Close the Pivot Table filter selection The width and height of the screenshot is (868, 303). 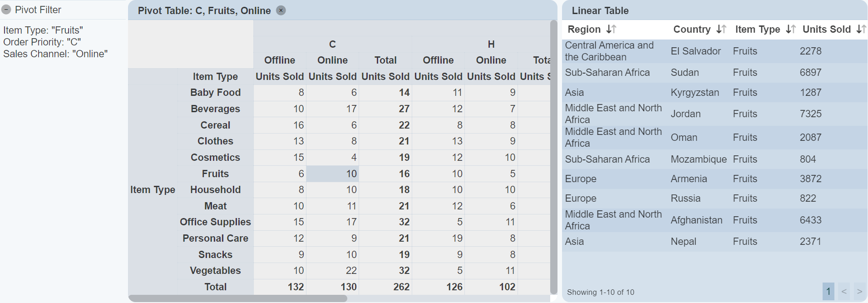pos(281,10)
